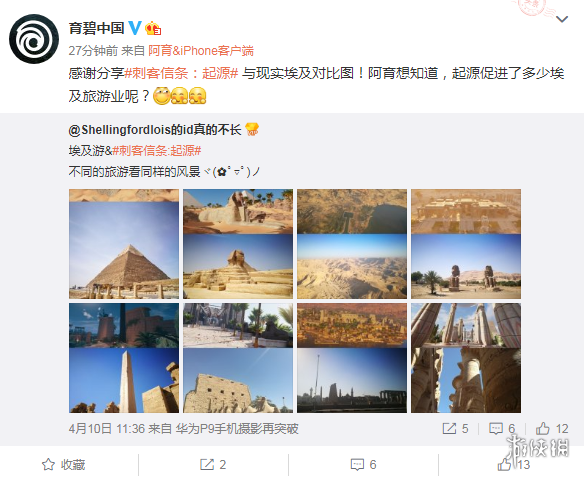Open the 育碧中国 account name link
This screenshot has height=478, width=584.
pos(96,28)
